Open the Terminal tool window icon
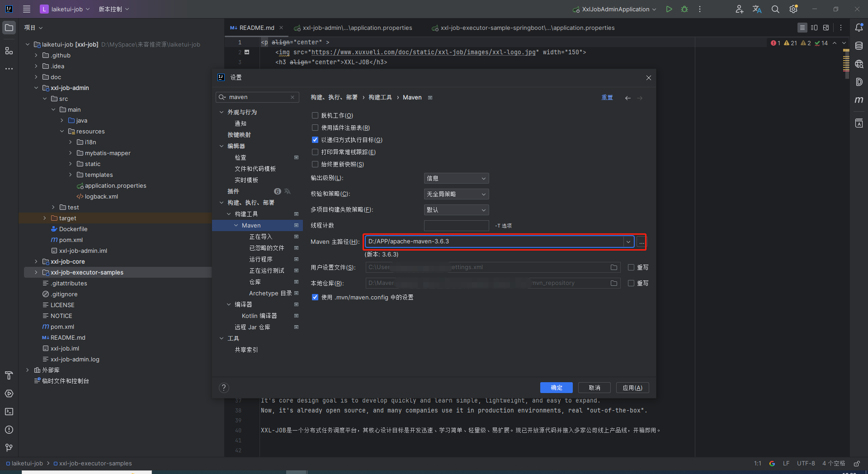Viewport: 868px width, 474px height. click(9, 412)
